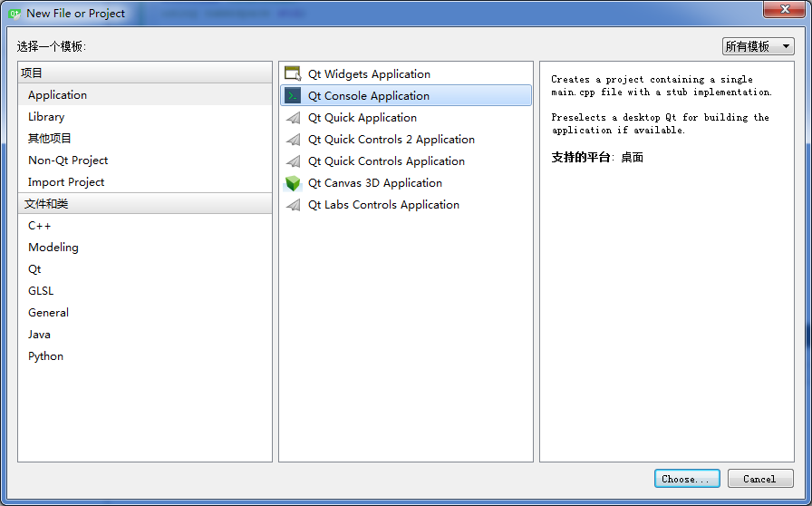Close the New File or Project dialog
This screenshot has height=506, width=812.
coord(785,9)
